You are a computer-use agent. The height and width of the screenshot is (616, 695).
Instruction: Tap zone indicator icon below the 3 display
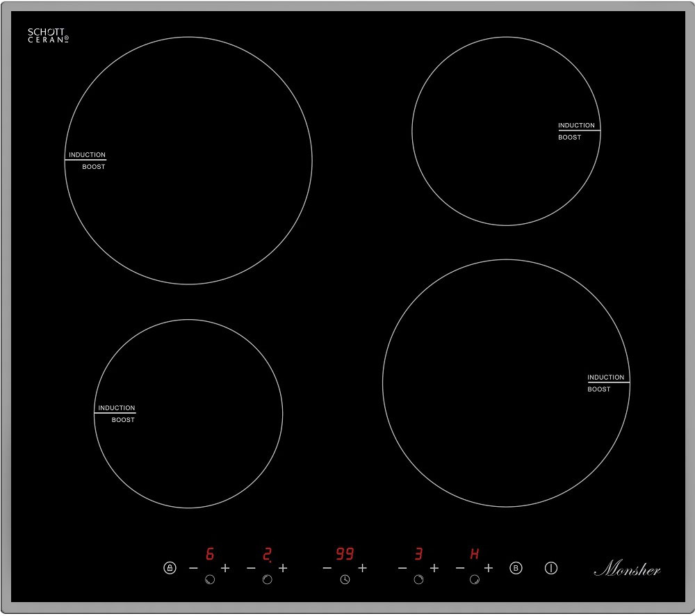tap(418, 580)
